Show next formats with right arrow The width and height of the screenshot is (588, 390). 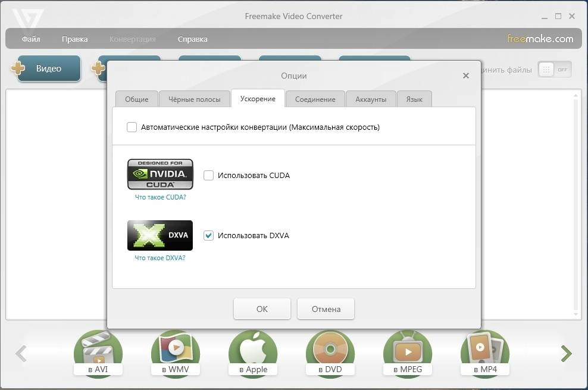pos(566,354)
